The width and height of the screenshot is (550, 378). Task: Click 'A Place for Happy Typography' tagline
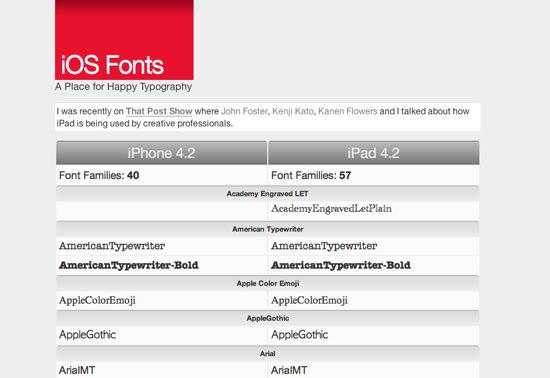coord(123,87)
